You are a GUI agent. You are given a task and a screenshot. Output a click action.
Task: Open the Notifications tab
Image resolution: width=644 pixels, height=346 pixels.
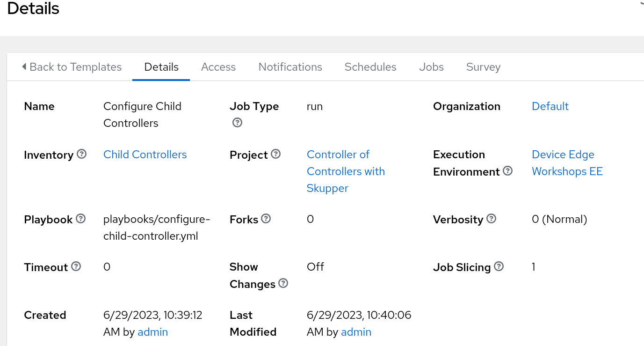point(290,67)
